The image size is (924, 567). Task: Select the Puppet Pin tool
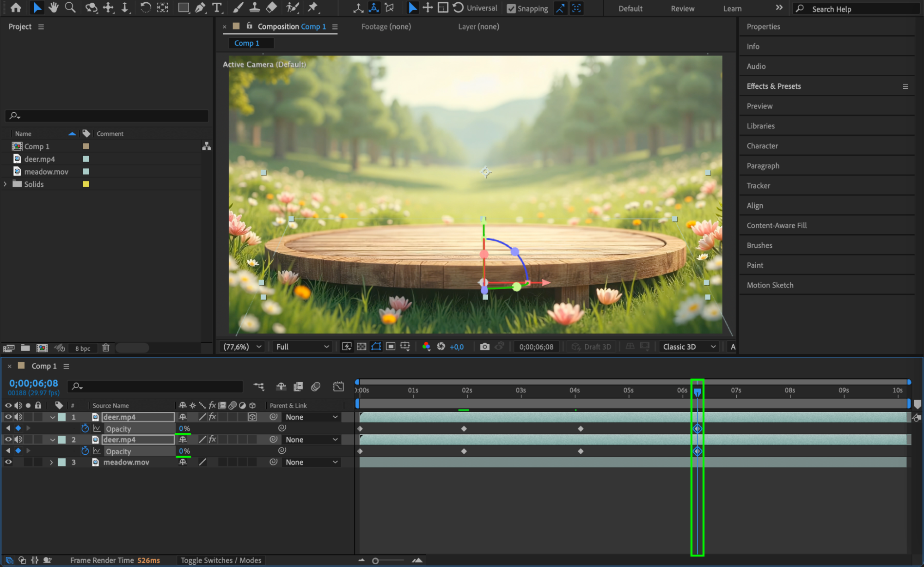click(x=313, y=7)
